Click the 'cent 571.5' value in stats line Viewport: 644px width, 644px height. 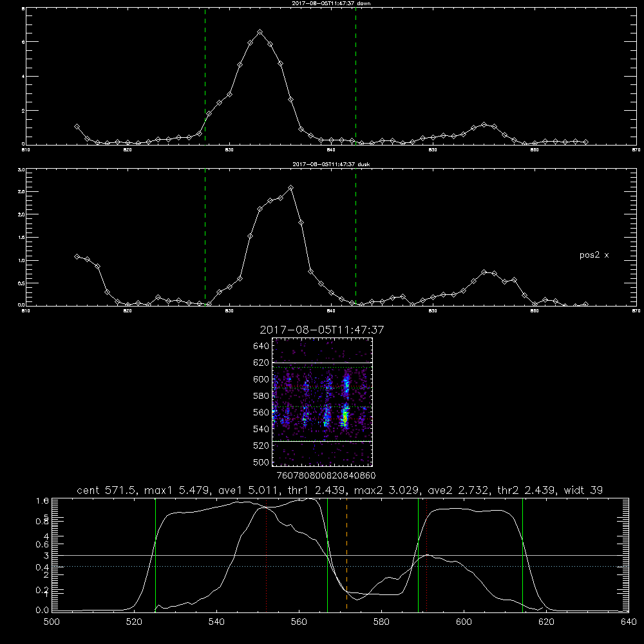coord(107,490)
